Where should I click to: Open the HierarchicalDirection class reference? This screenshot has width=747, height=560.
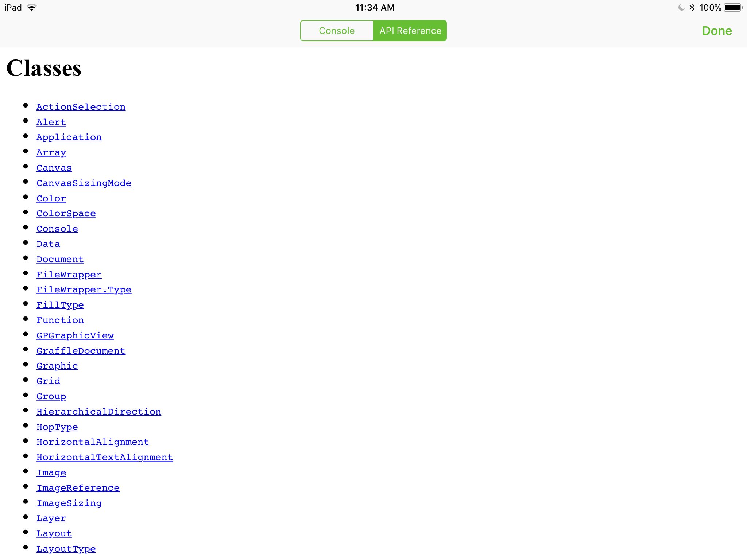pyautogui.click(x=99, y=412)
